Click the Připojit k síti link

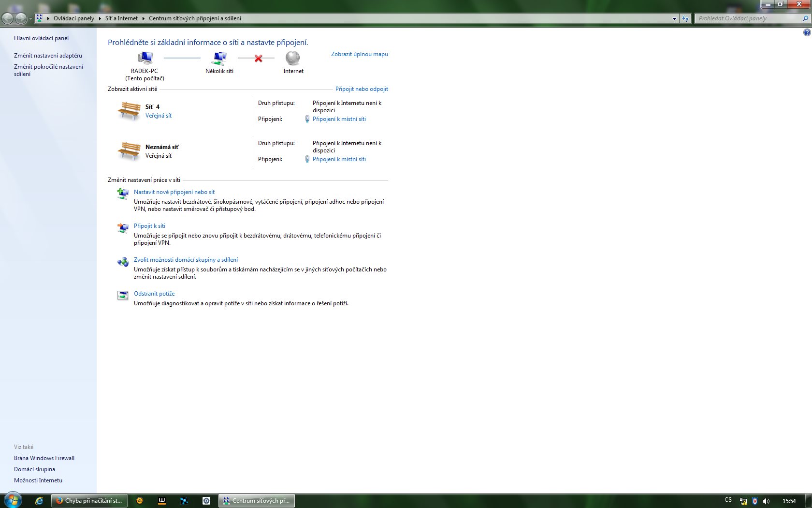149,226
